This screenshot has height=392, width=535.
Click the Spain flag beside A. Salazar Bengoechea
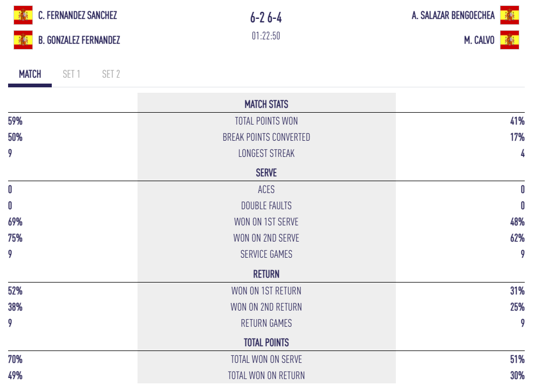(509, 15)
